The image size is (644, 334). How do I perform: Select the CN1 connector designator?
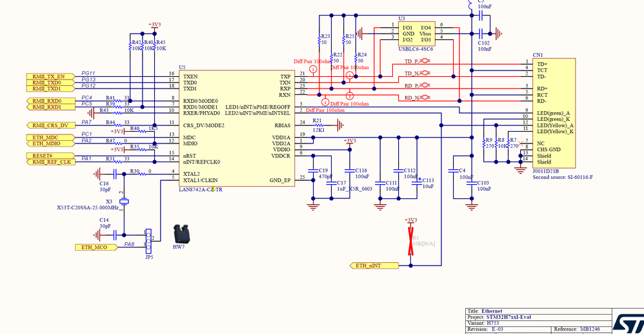tap(538, 55)
